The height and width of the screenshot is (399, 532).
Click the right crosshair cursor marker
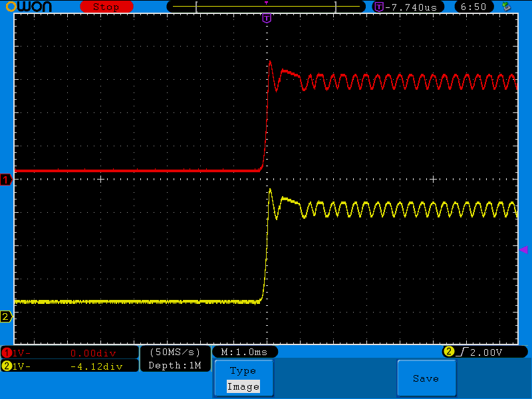tap(433, 180)
